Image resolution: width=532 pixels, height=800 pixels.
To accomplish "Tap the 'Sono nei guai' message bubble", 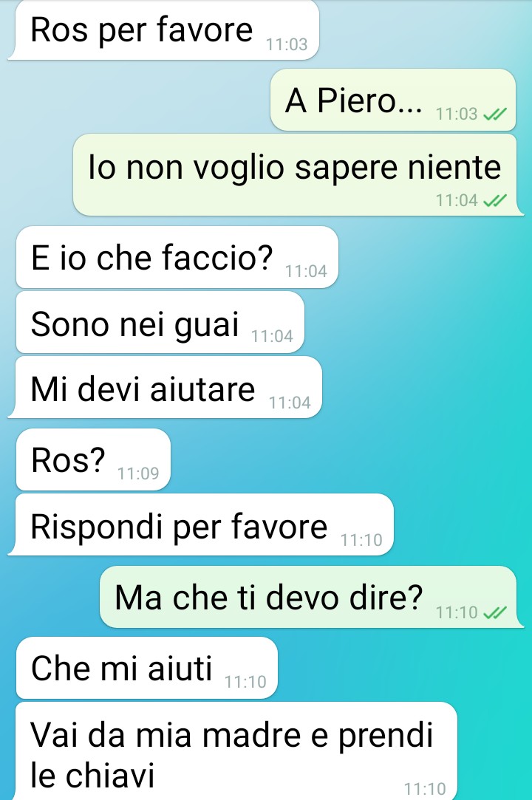I will click(160, 323).
